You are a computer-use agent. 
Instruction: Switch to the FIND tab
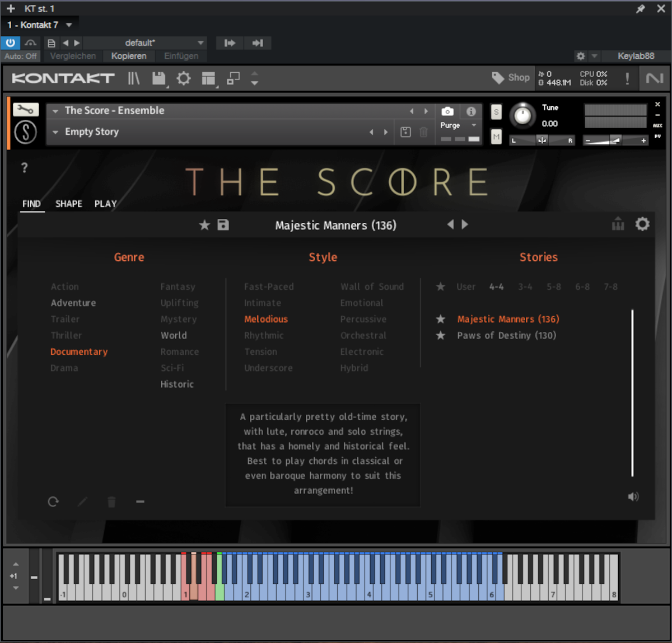[x=31, y=204]
